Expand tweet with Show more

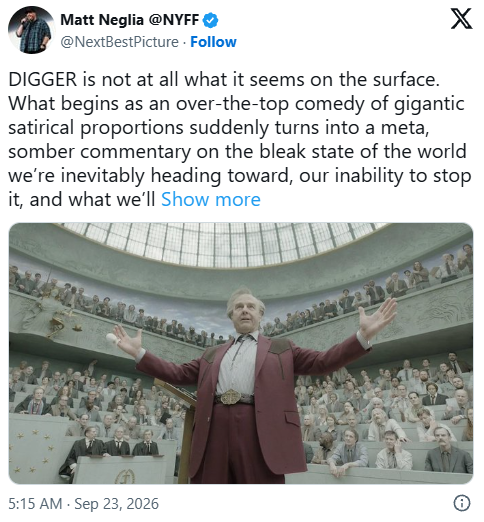[211, 200]
